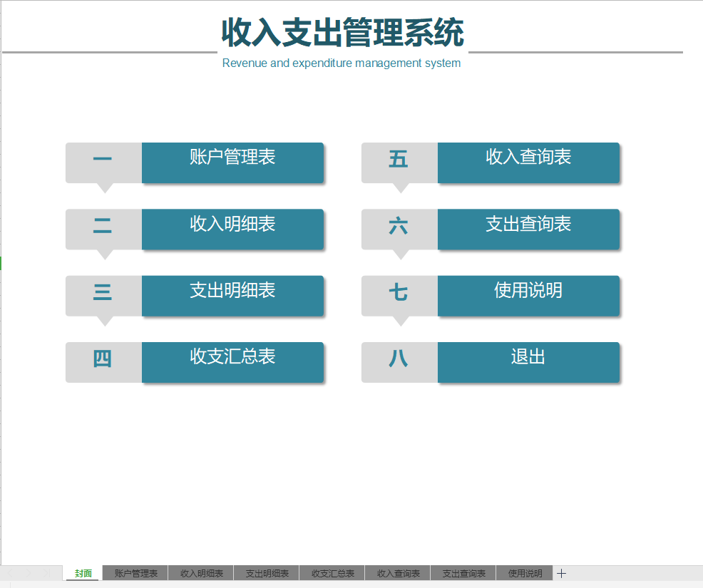This screenshot has width=703, height=588.
Task: Open the 收支汇总表 navigation button
Action: [233, 362]
